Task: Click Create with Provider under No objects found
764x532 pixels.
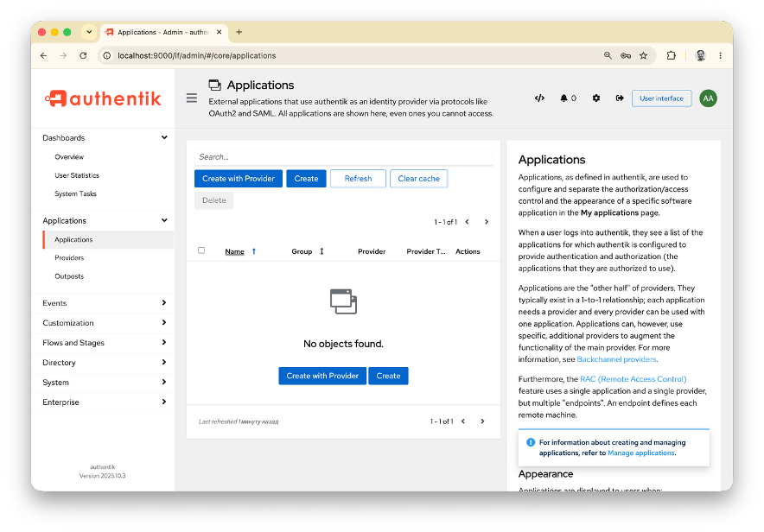Action: [322, 376]
